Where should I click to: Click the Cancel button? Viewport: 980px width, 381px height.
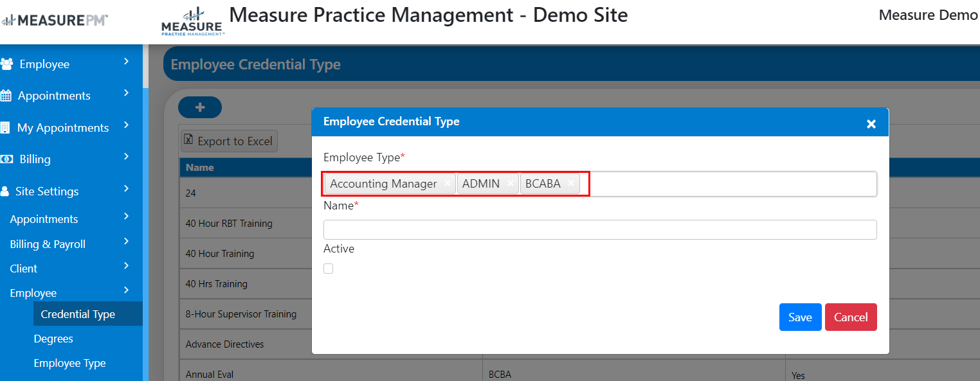pyautogui.click(x=851, y=317)
